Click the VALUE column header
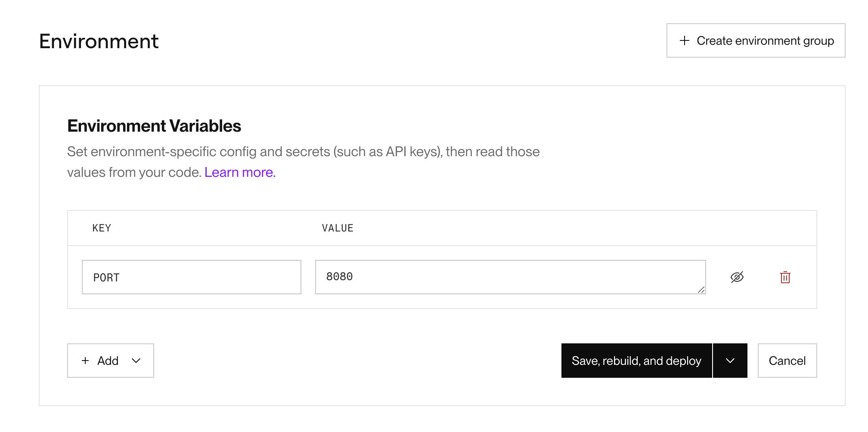 coord(338,228)
